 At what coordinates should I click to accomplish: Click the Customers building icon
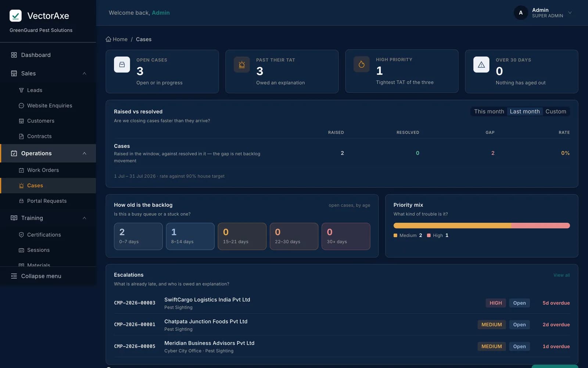tap(21, 121)
